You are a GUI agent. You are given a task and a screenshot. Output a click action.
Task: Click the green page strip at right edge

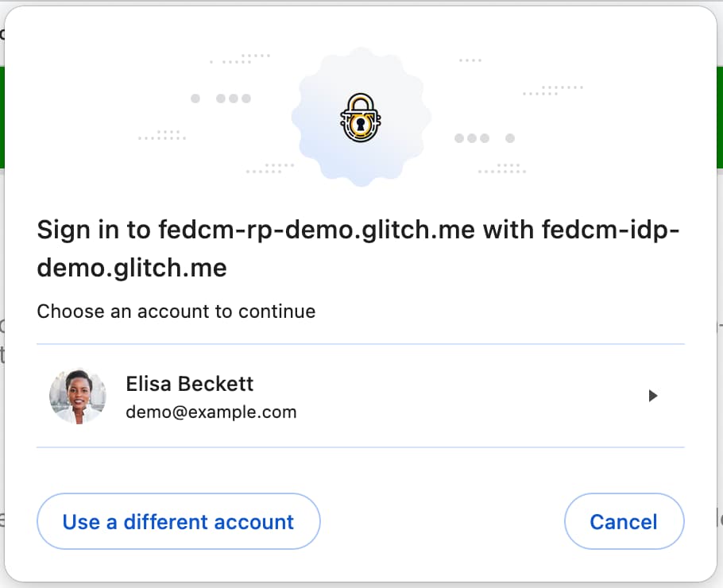pos(720,118)
